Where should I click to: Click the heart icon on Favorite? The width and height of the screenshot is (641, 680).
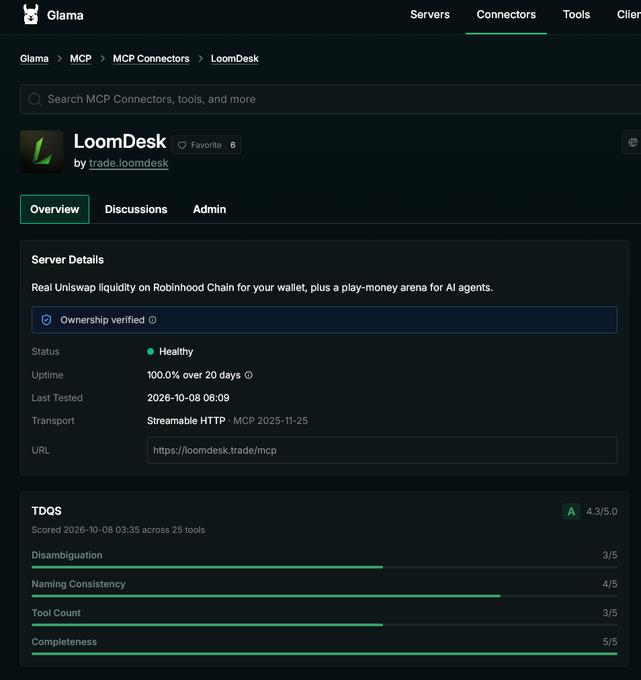pyautogui.click(x=182, y=145)
